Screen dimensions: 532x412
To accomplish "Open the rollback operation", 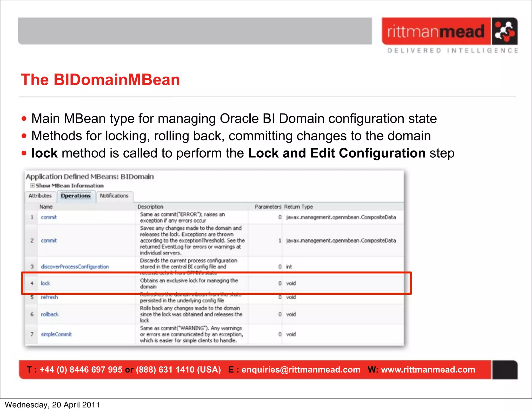I will pos(50,314).
